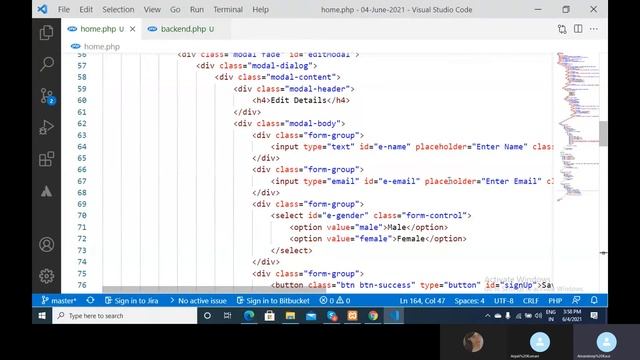Image resolution: width=640 pixels, height=360 pixels.
Task: Click the Open Changes icon in editor toolbar
Action: (x=562, y=29)
